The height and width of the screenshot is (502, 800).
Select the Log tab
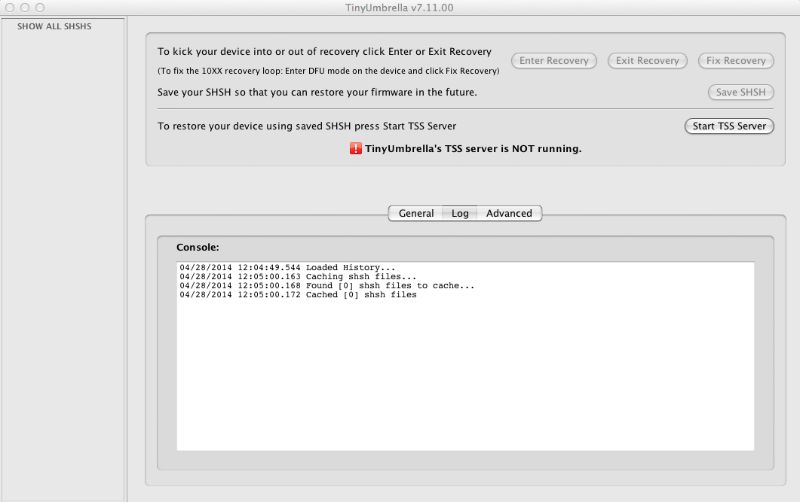click(x=460, y=213)
